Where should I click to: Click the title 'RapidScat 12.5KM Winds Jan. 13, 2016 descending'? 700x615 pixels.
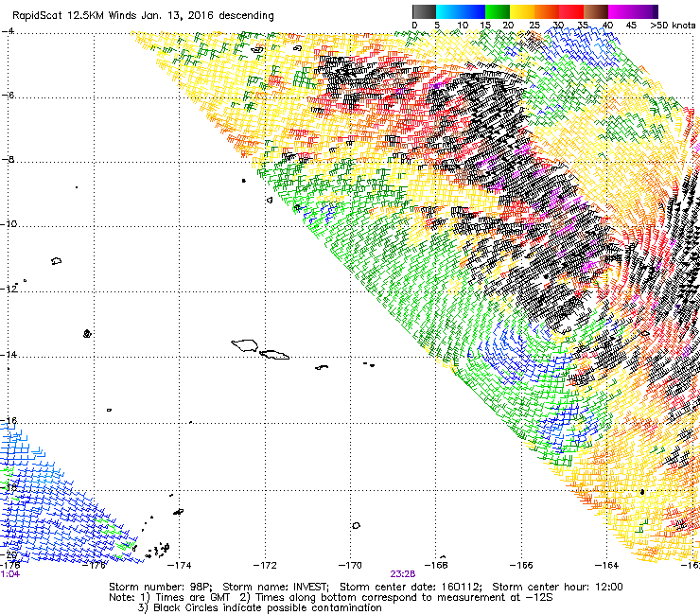[143, 16]
